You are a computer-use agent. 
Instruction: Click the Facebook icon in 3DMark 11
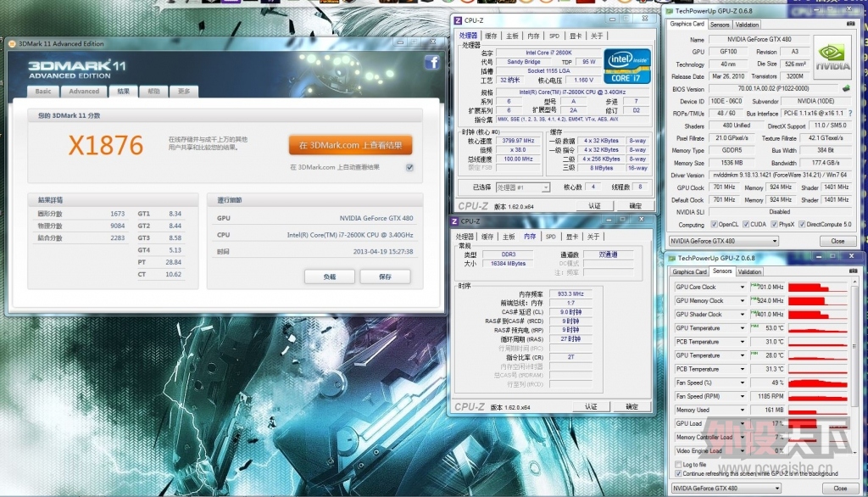pyautogui.click(x=431, y=63)
